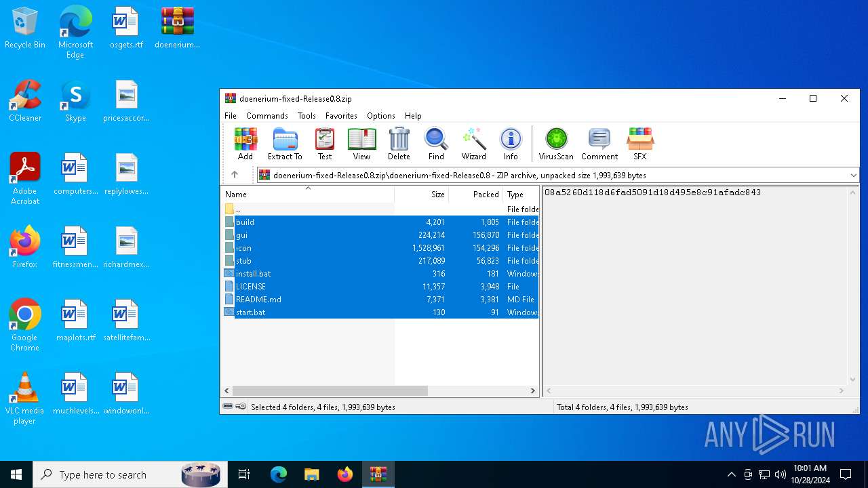The image size is (868, 488).
Task: Select the icon folder row
Action: point(380,247)
